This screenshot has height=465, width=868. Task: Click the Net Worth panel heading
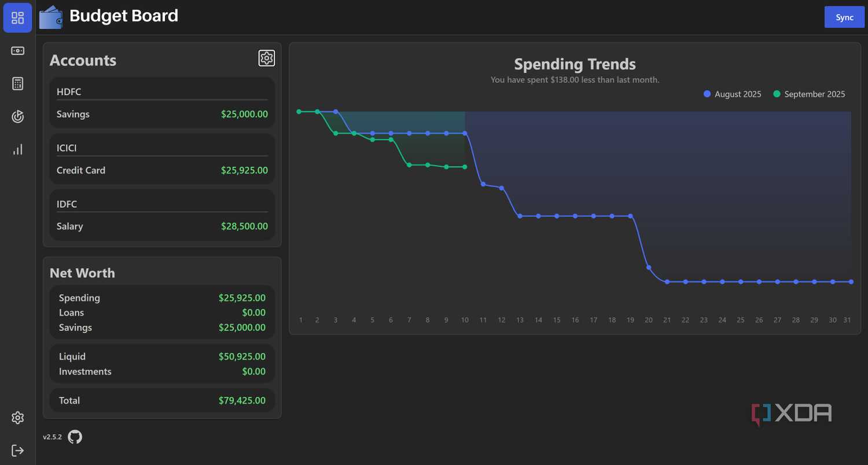(x=82, y=273)
